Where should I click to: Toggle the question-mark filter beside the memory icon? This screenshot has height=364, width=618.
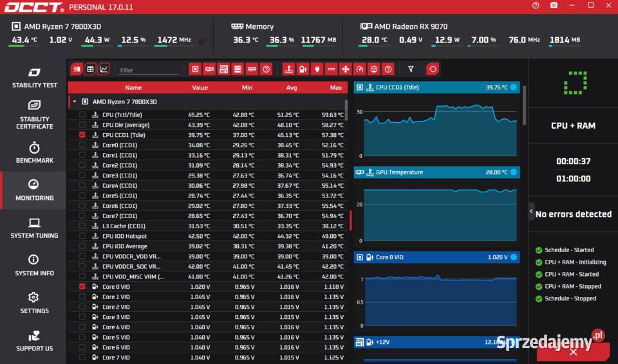[x=266, y=69]
